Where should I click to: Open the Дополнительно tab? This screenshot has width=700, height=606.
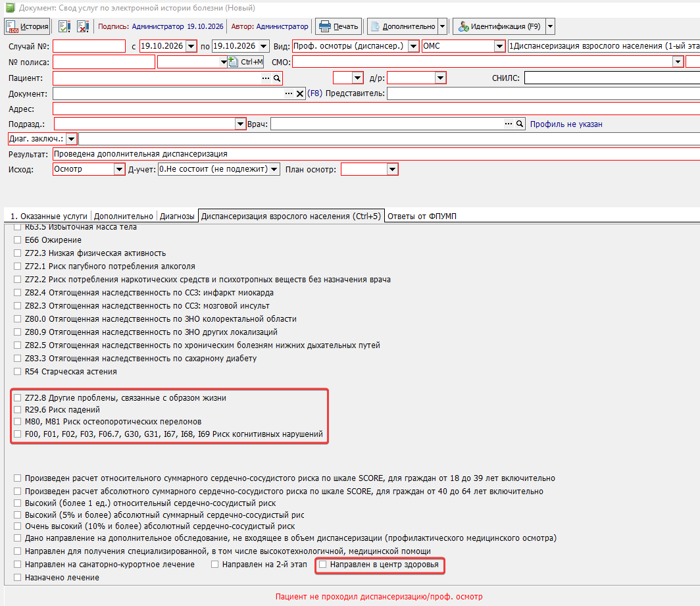(x=124, y=216)
